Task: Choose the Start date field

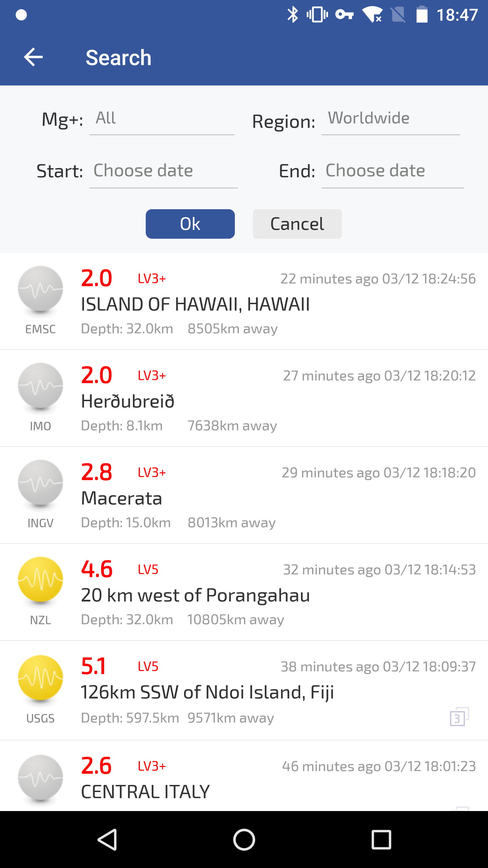Action: point(163,171)
